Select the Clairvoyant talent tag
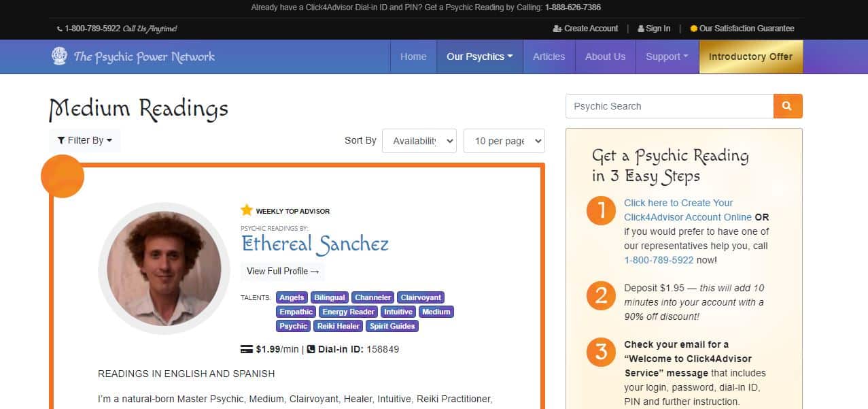Image resolution: width=868 pixels, height=409 pixels. coord(421,297)
